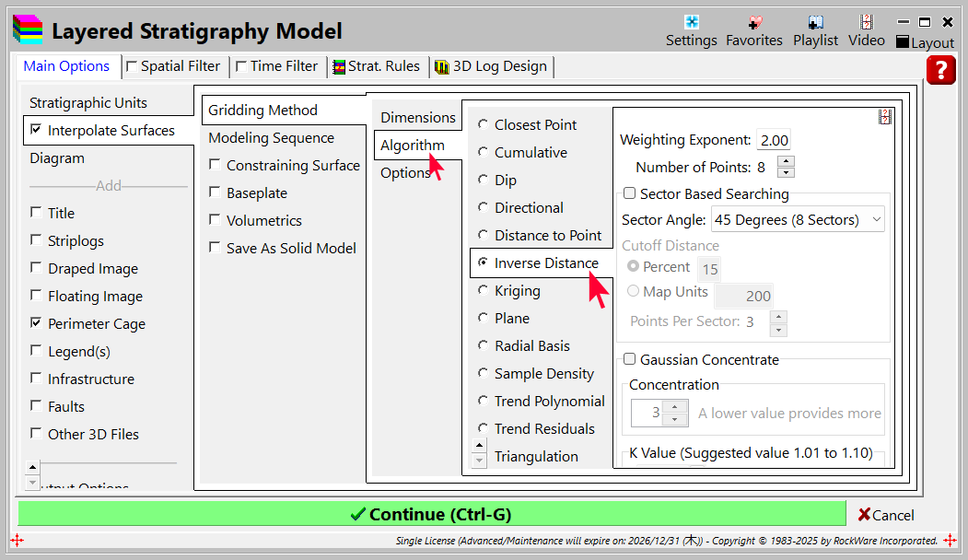Open the Sector Angle dropdown

click(798, 220)
